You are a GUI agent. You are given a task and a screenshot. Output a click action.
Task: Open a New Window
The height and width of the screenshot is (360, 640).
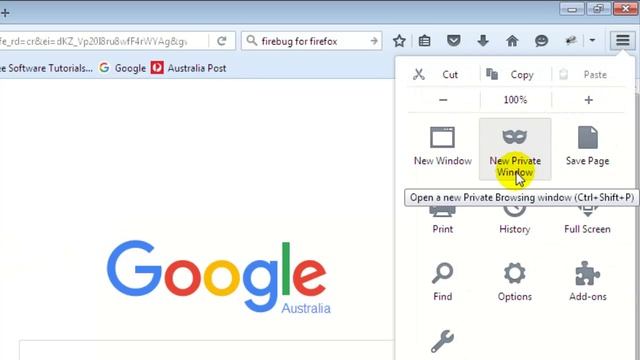click(443, 146)
